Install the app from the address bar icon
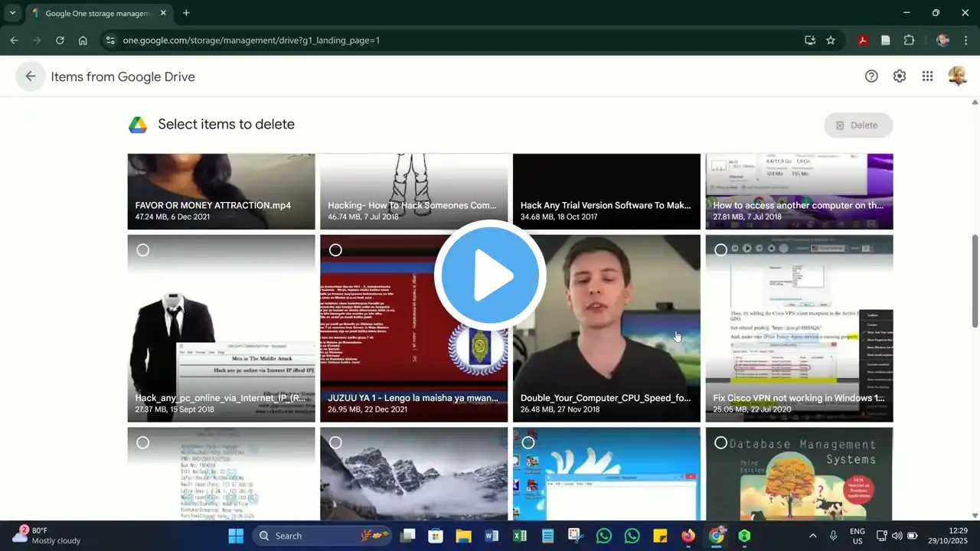 coord(810,41)
